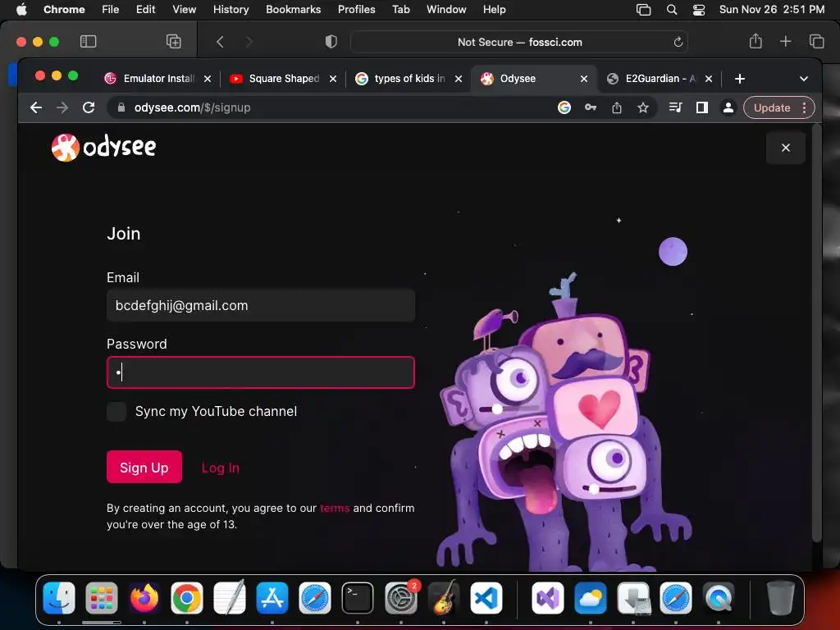This screenshot has width=840, height=630.
Task: Click the Google icon in address bar
Action: click(564, 107)
